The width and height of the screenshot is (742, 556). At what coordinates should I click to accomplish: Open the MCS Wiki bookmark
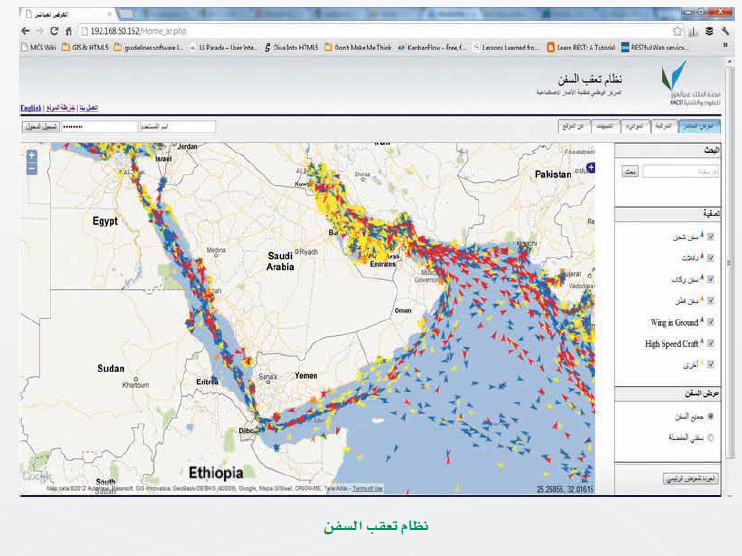click(39, 47)
